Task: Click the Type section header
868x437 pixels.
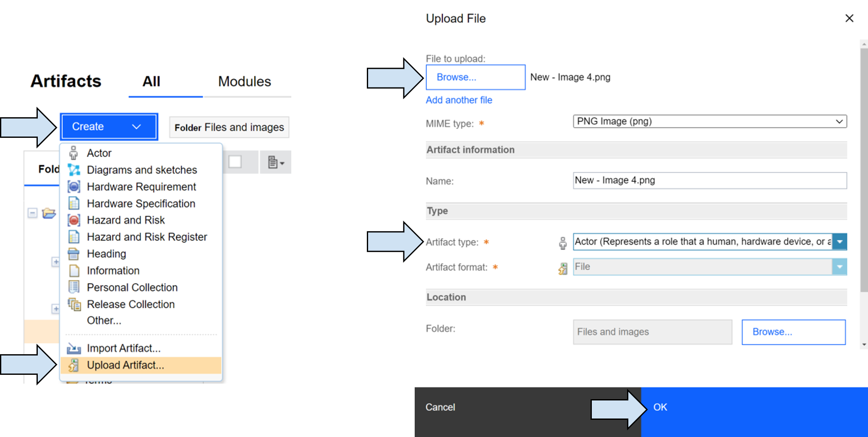Action: (636, 211)
